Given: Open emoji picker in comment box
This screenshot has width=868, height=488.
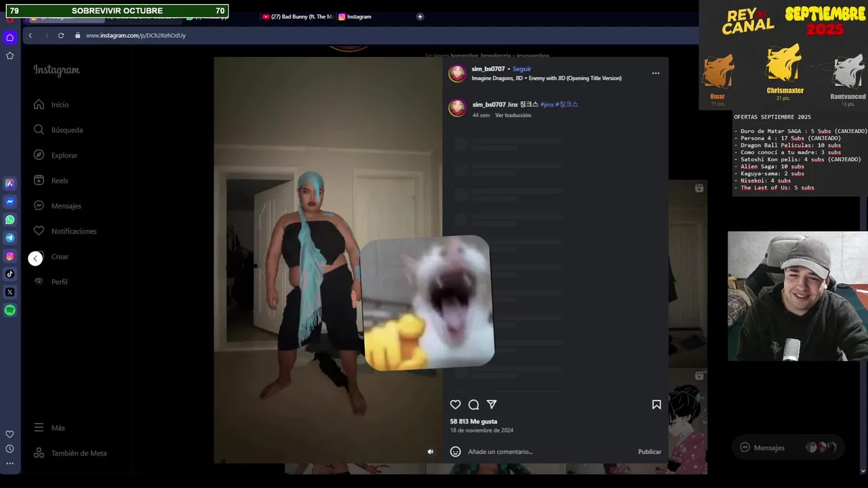Looking at the screenshot, I should pyautogui.click(x=456, y=451).
